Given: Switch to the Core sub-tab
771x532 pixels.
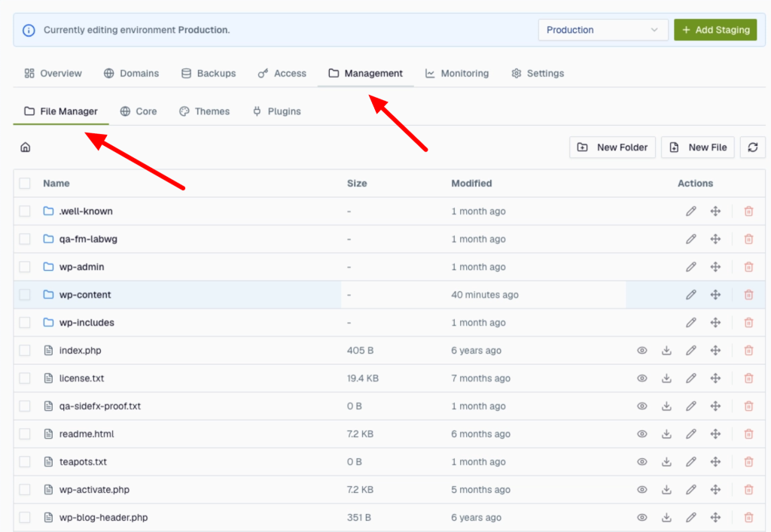Looking at the screenshot, I should 139,111.
